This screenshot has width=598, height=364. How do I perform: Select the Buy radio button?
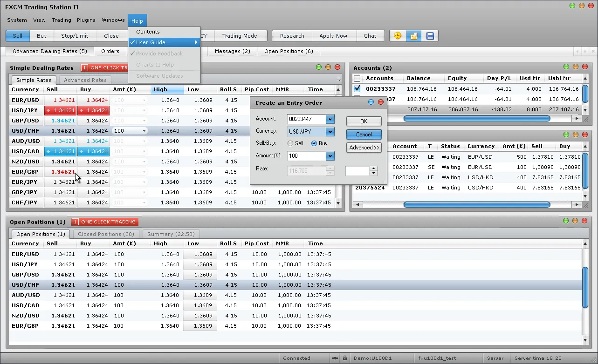click(x=314, y=144)
